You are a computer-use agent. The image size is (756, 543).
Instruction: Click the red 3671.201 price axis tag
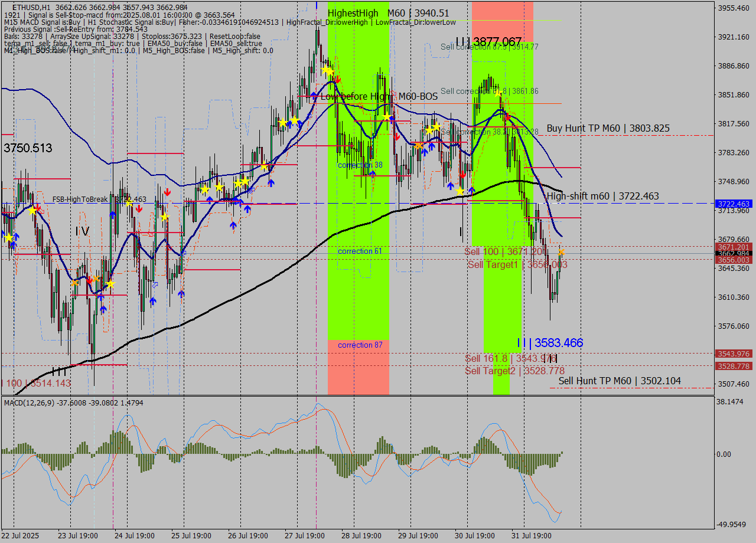[x=733, y=247]
